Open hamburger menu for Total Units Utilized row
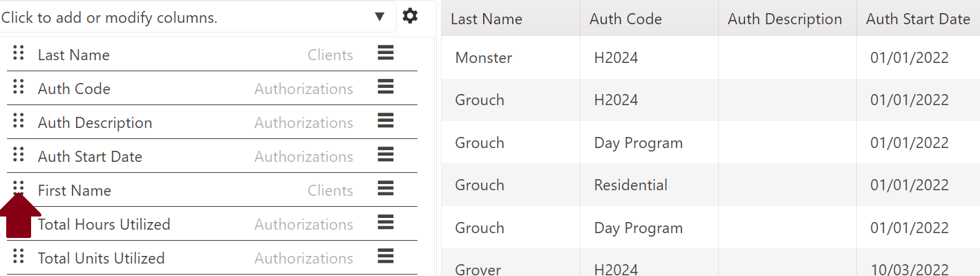Image resolution: width=980 pixels, height=276 pixels. tap(386, 256)
